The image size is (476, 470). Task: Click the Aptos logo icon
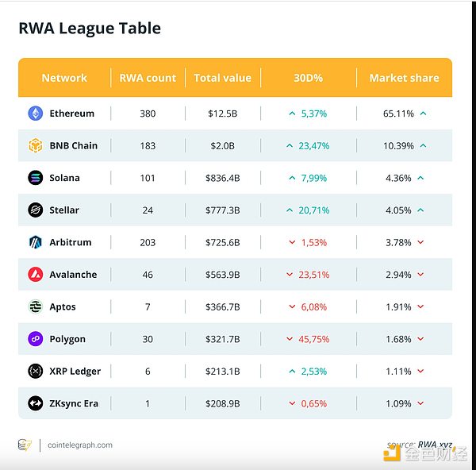35,306
